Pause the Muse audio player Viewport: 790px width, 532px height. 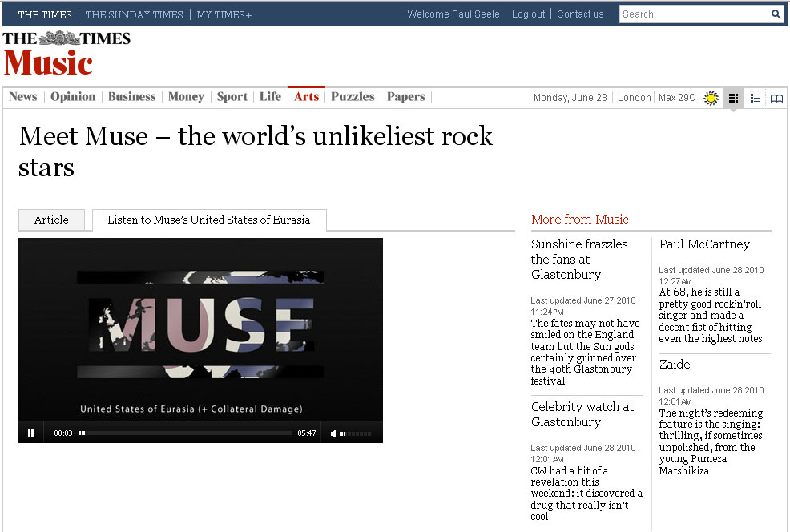point(30,433)
